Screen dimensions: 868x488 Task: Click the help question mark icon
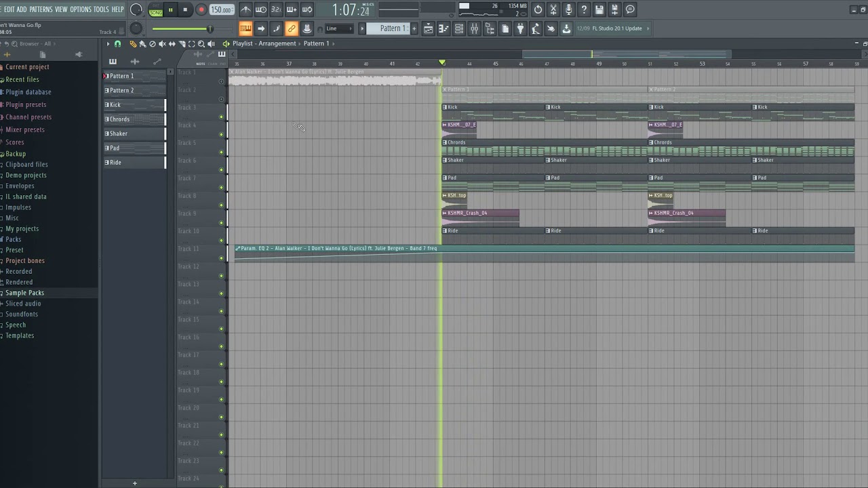click(x=584, y=9)
